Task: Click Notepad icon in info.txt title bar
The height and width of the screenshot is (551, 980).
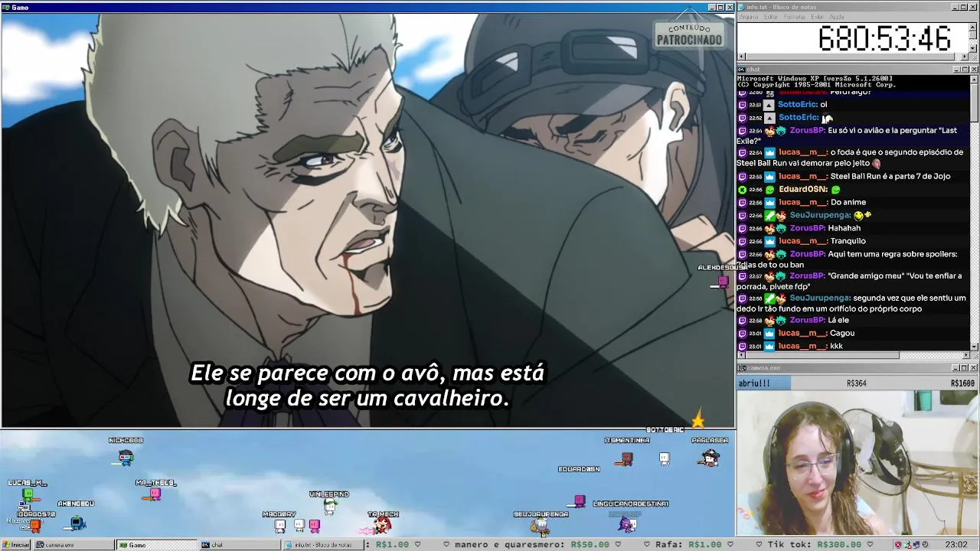Action: click(x=741, y=7)
